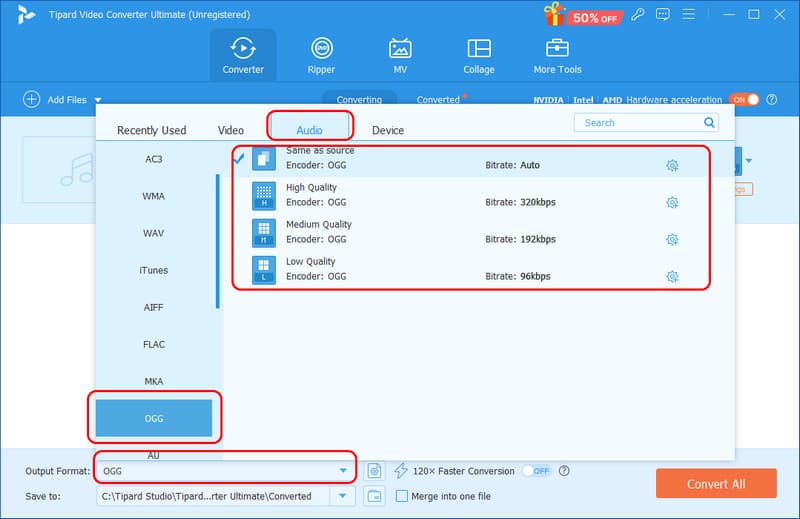Open settings gear for Medium Quality
The height and width of the screenshot is (519, 800).
[672, 239]
